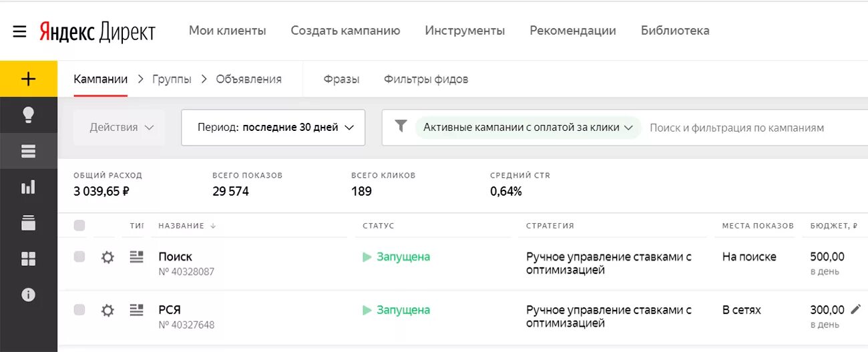Open settings gear for Поиск campaign
The width and height of the screenshot is (868, 352).
click(x=107, y=257)
